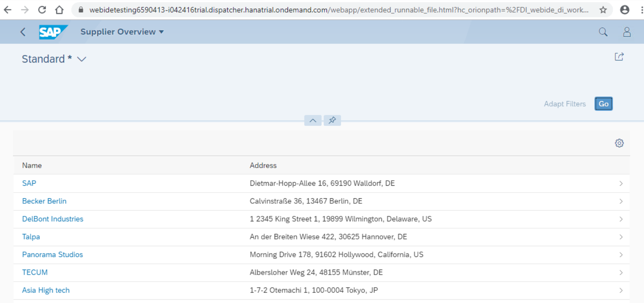Navigate via chevron on DelBont Industries row
This screenshot has height=303, width=644.
coord(621,219)
